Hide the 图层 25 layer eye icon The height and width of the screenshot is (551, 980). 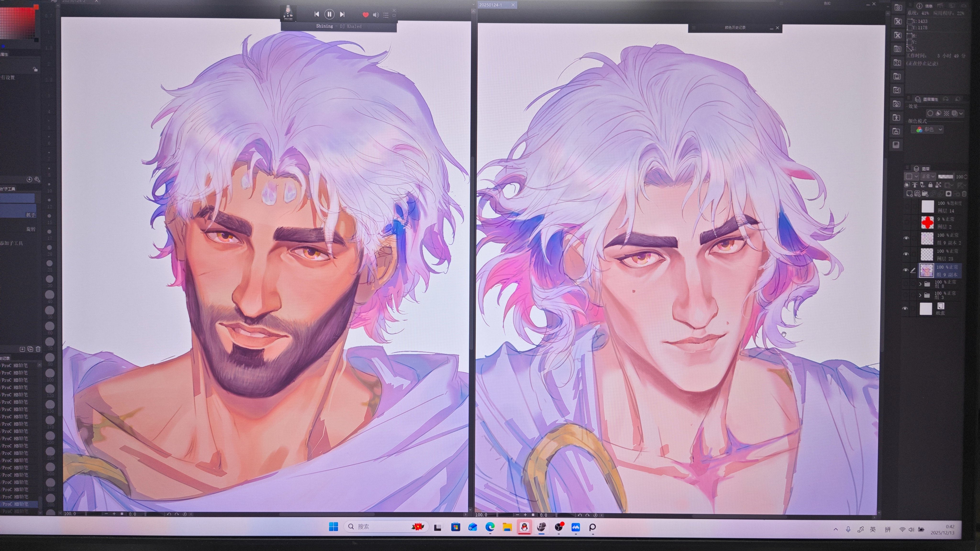(x=906, y=254)
